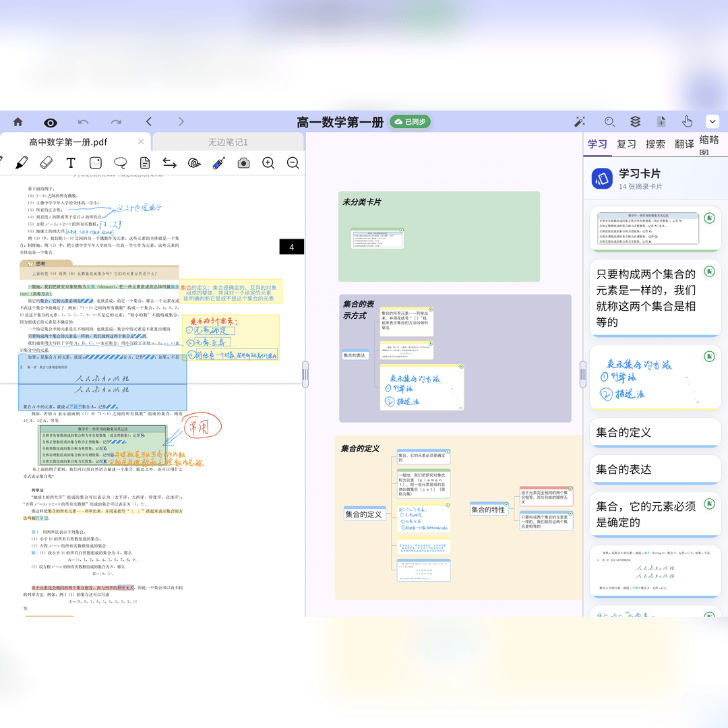Toggle the eye visibility icon in top bar
Viewport: 728px width, 728px height.
click(x=50, y=123)
